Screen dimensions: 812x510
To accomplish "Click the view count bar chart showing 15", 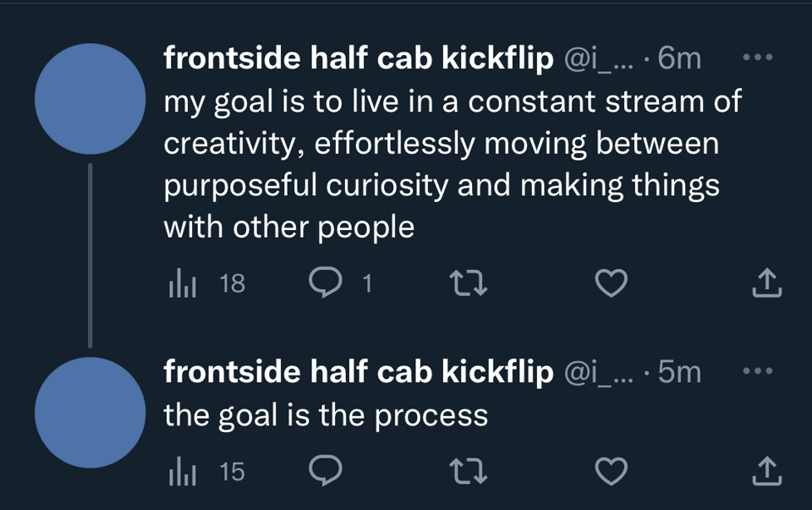I will (184, 471).
